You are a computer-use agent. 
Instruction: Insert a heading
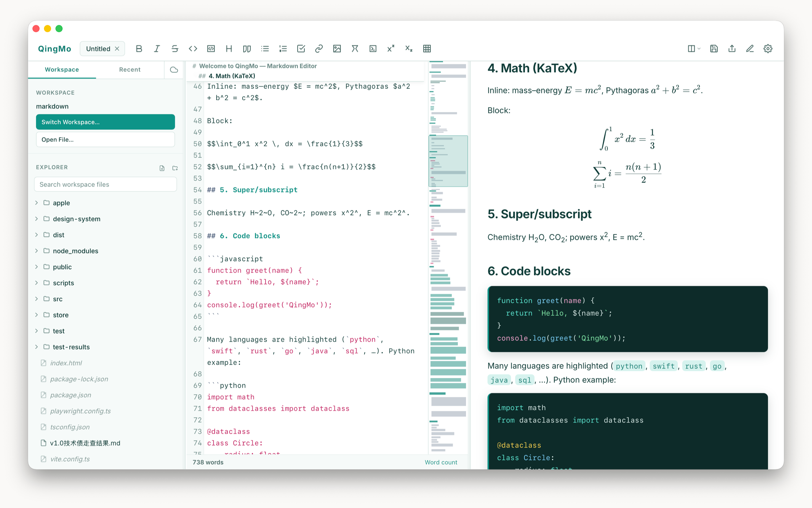(x=229, y=49)
